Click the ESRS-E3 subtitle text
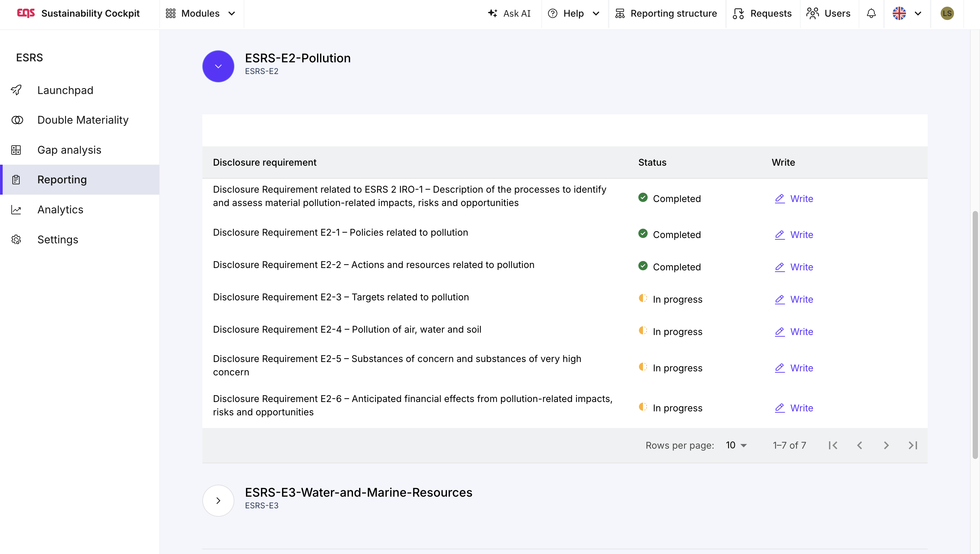 (x=262, y=506)
